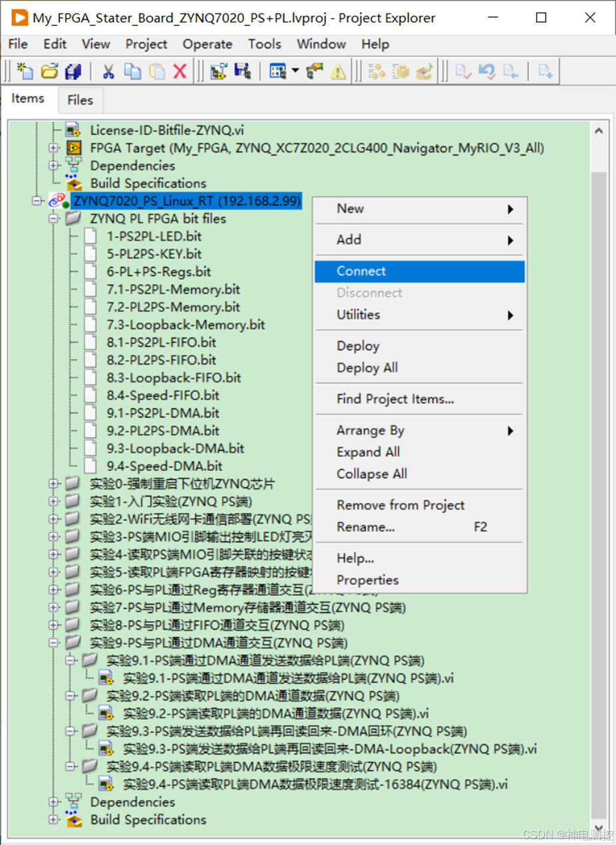Click the ZYNQ7020_PS_Linux_RT target icon
The width and height of the screenshot is (616, 845).
click(x=58, y=201)
